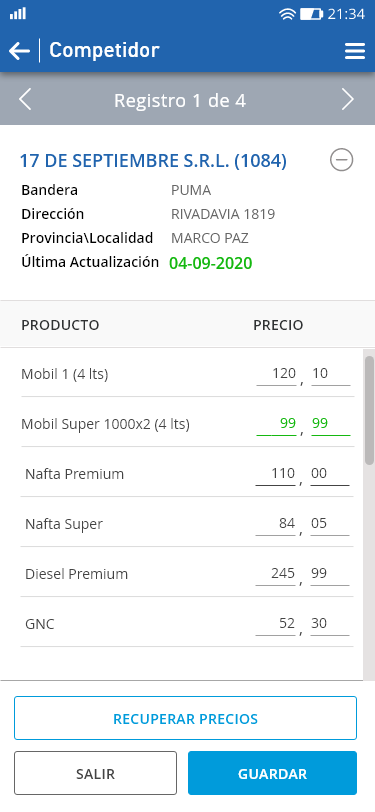Tap the signal strength icon
This screenshot has height=812, width=375.
tap(18, 13)
